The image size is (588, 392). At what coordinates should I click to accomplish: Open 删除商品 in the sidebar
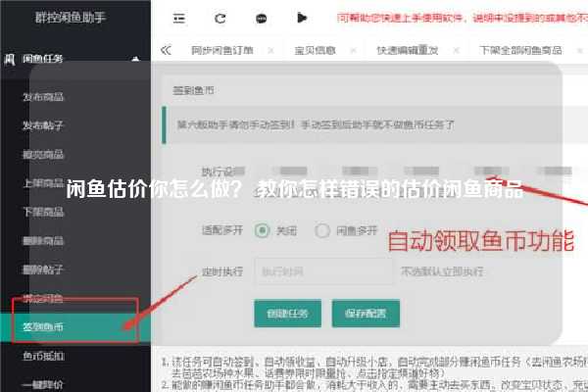[x=43, y=240]
